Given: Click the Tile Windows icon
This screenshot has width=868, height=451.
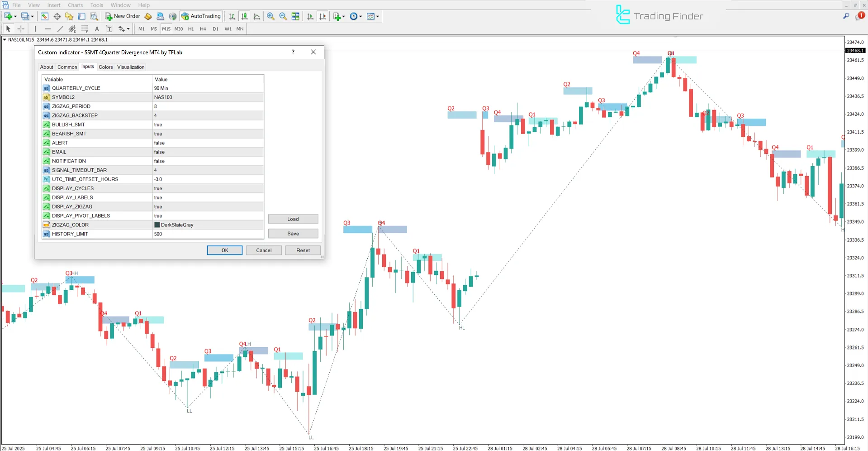Looking at the screenshot, I should click(x=295, y=16).
